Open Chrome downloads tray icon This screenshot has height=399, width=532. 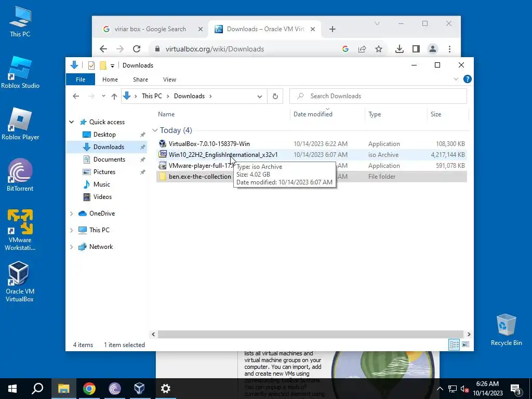[400, 49]
